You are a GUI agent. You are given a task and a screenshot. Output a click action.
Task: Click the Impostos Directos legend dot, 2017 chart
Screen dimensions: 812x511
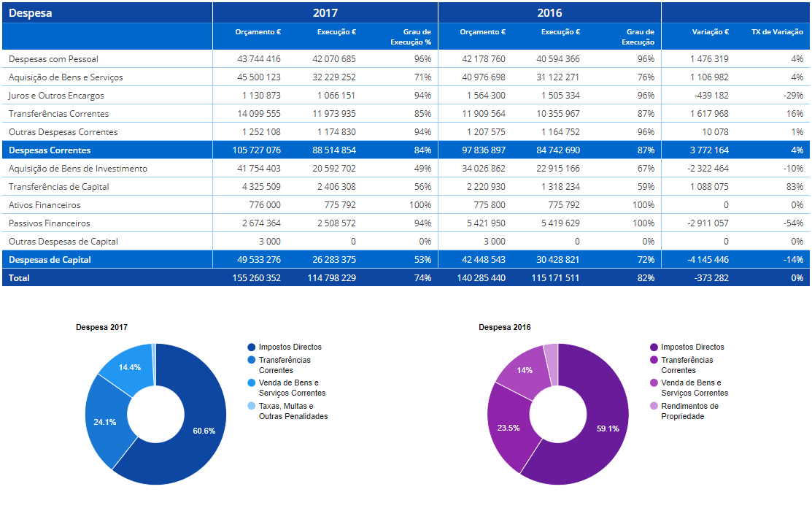(252, 347)
